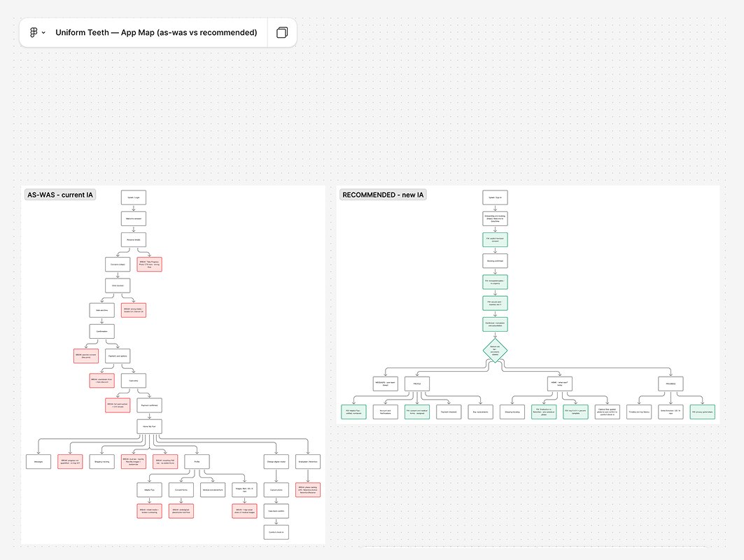Select the Splash / Sign in node in RECOMMENDED
This screenshot has height=560, width=744.
pos(495,197)
